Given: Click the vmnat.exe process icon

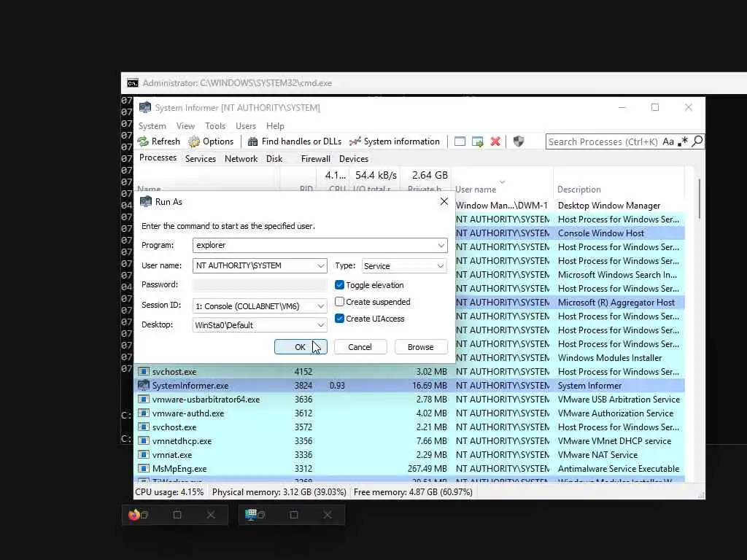Looking at the screenshot, I should pos(144,455).
